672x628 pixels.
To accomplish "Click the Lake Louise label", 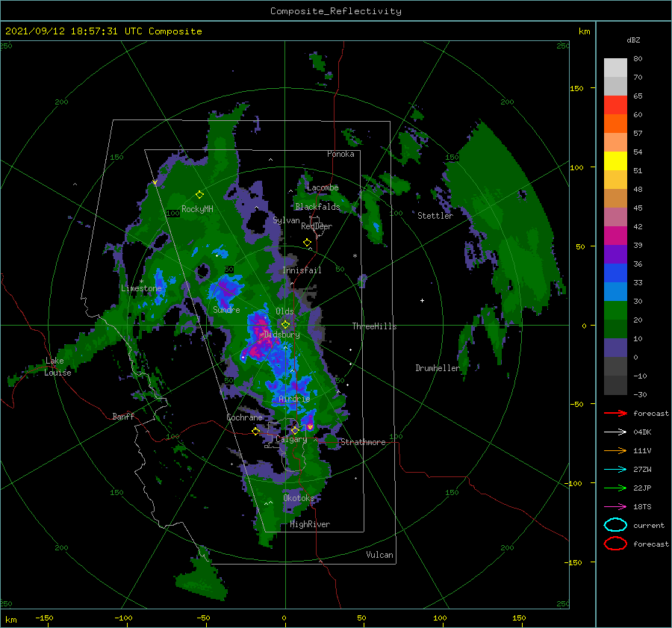I will [57, 367].
